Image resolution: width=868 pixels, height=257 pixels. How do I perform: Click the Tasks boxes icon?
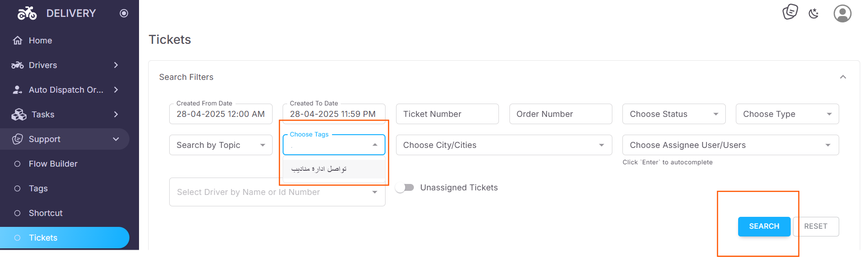[19, 115]
